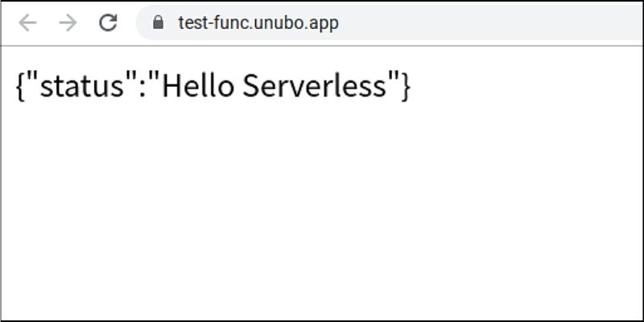The image size is (644, 322).
Task: Click the toolbar gap between reload and address bar
Action: pyautogui.click(x=127, y=23)
